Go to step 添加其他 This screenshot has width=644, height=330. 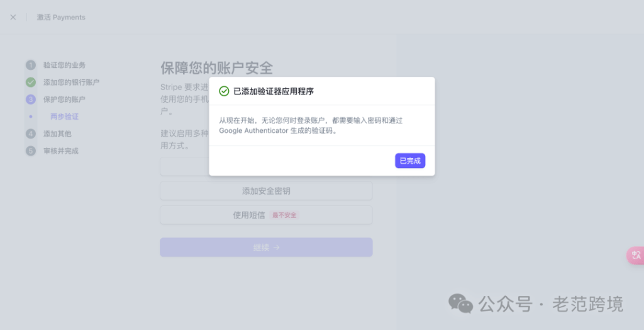[x=57, y=134]
